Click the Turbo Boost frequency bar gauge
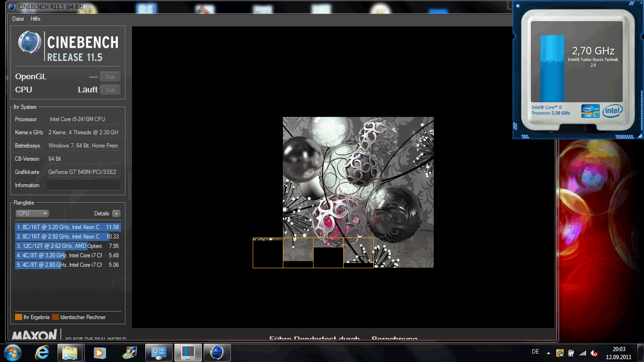 tap(552, 68)
